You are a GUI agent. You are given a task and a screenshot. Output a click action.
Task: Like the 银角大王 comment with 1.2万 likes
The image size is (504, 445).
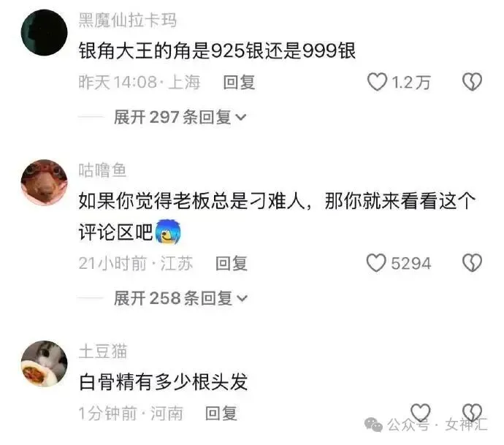tap(377, 82)
